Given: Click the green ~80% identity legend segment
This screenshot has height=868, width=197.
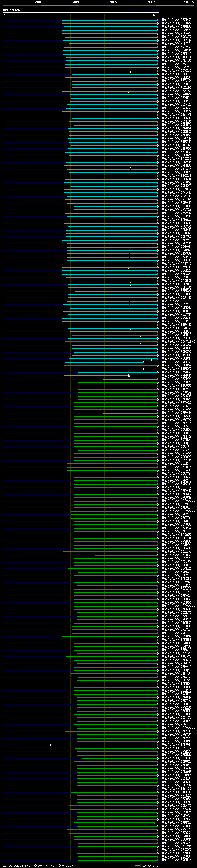Looking at the screenshot, I should click(137, 6).
